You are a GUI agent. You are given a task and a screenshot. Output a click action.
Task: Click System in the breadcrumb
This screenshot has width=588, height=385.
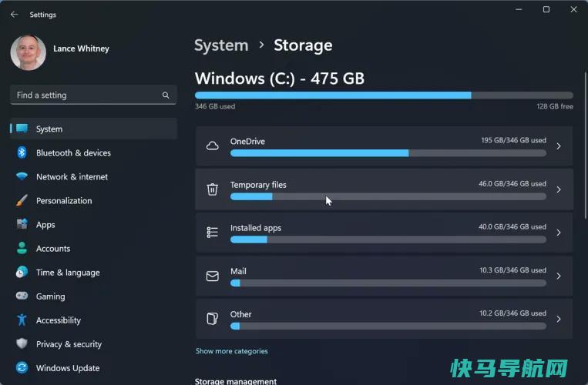[x=221, y=45]
